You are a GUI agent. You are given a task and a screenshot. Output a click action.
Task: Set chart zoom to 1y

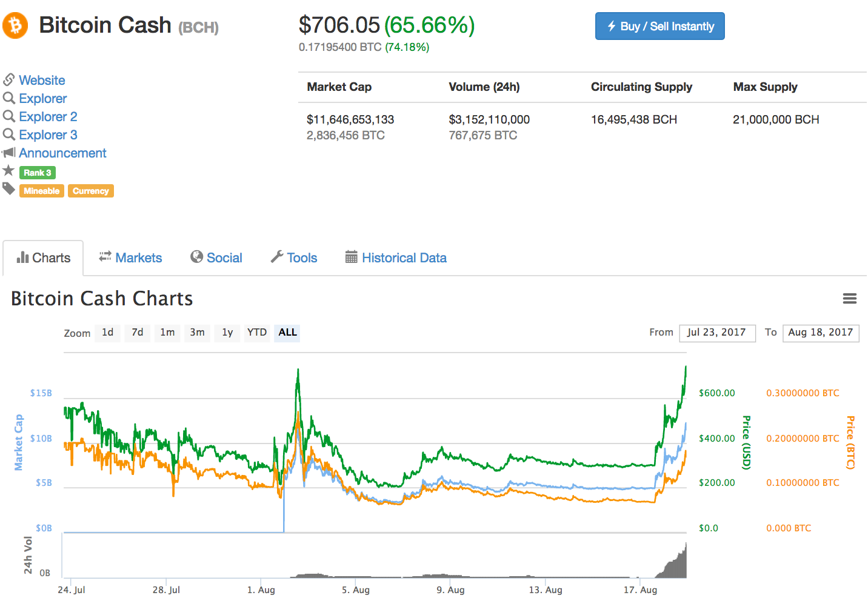click(227, 333)
